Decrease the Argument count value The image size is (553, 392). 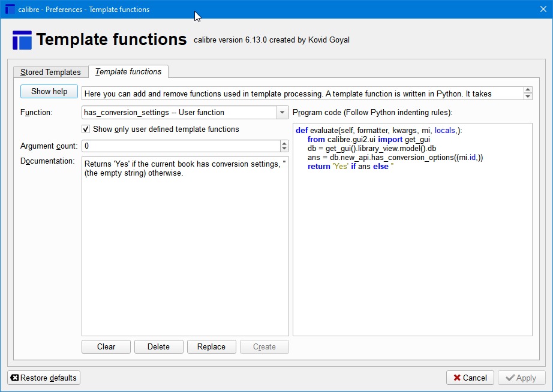(x=284, y=149)
